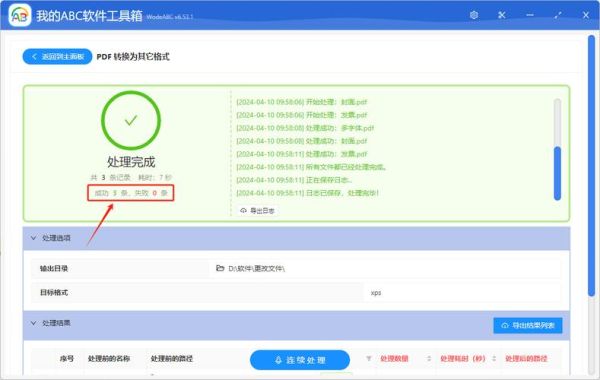Click the output path D:\软件\更改文件\
Viewport: 600px width, 380px height.
[256, 269]
